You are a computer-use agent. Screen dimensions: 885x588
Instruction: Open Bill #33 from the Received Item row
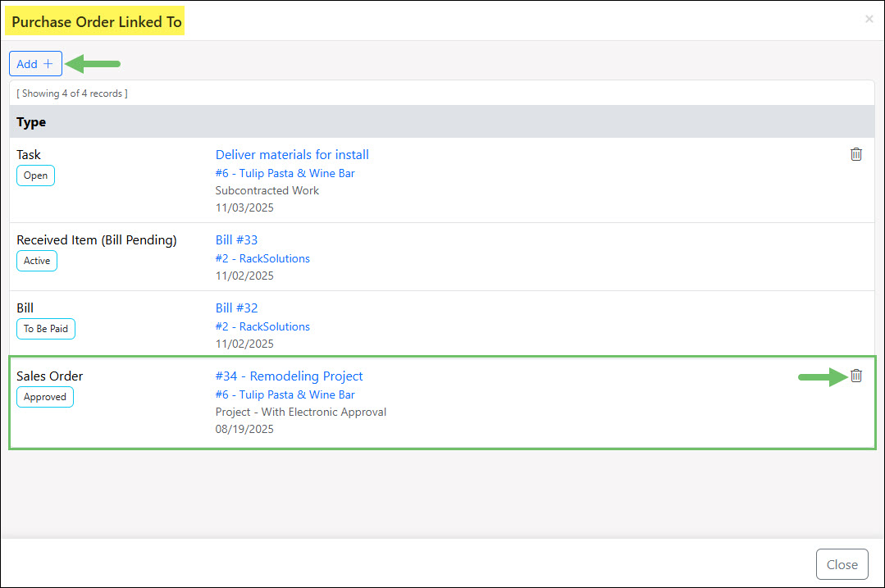pyautogui.click(x=236, y=239)
